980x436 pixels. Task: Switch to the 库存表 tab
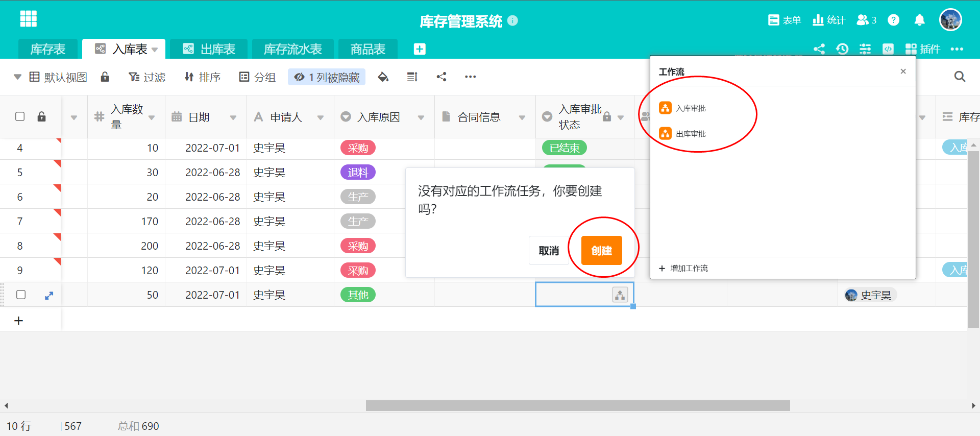pos(48,49)
